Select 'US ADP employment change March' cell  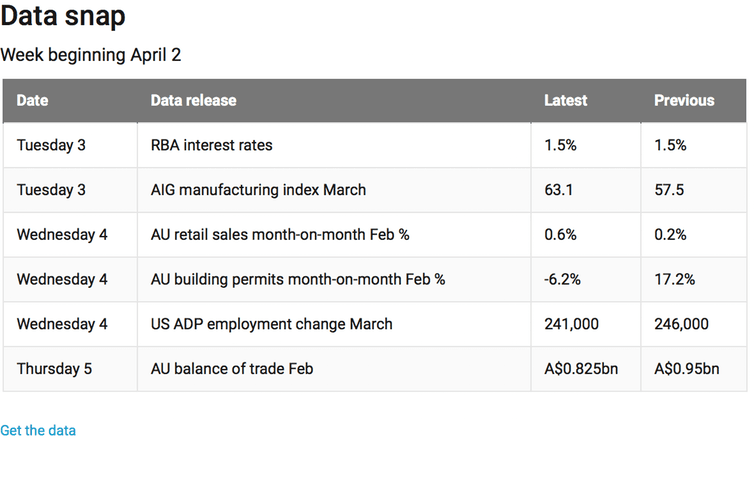pos(272,324)
